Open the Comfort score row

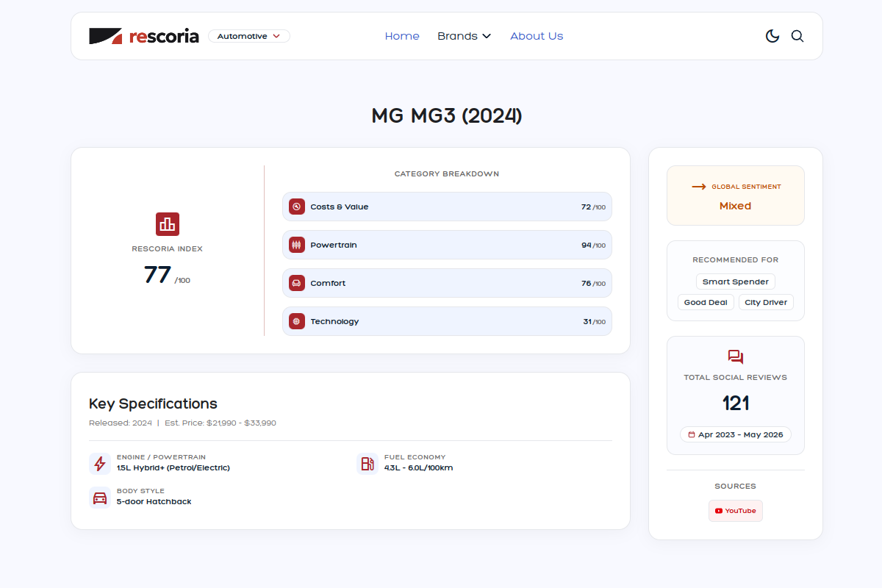click(447, 283)
